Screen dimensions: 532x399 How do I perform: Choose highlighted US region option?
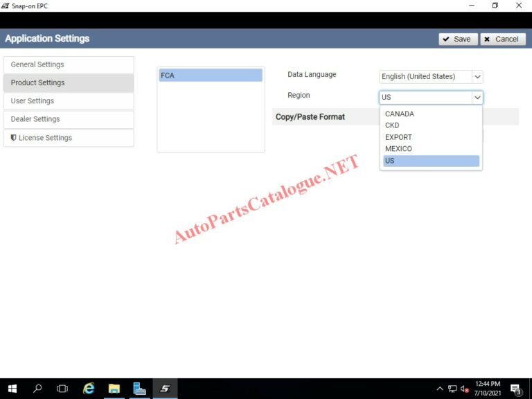(x=431, y=161)
